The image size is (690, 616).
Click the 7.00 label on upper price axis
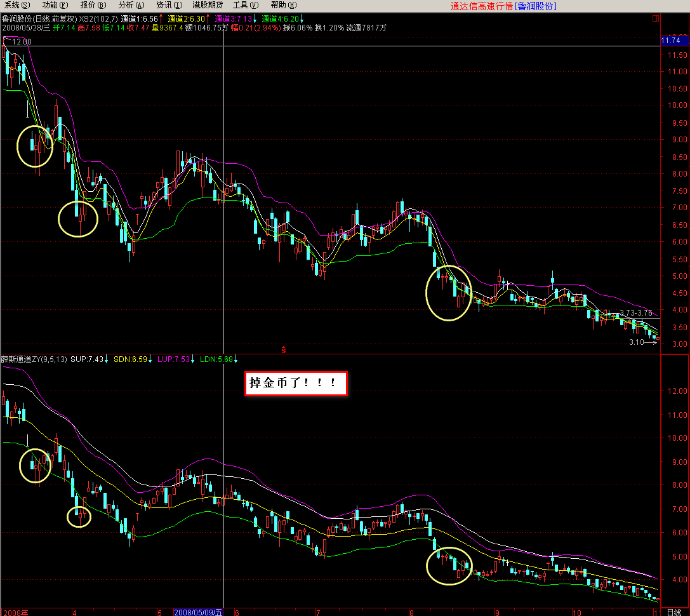pyautogui.click(x=679, y=208)
